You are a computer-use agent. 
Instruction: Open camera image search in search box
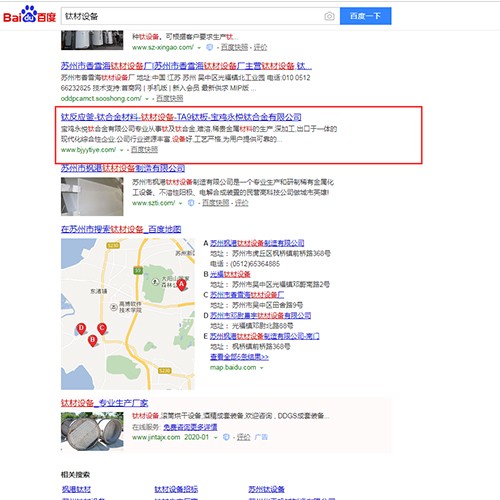click(329, 16)
